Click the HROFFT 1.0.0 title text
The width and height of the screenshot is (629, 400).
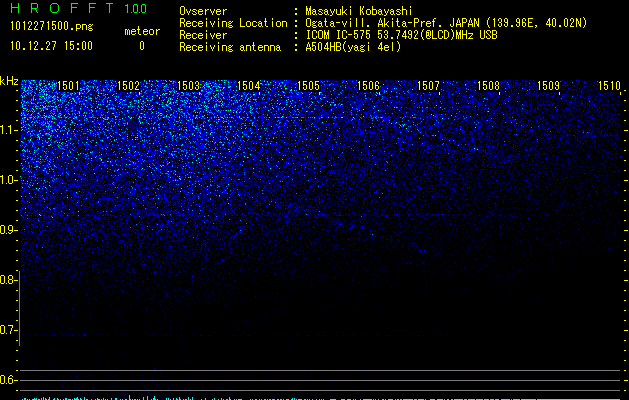[78, 8]
